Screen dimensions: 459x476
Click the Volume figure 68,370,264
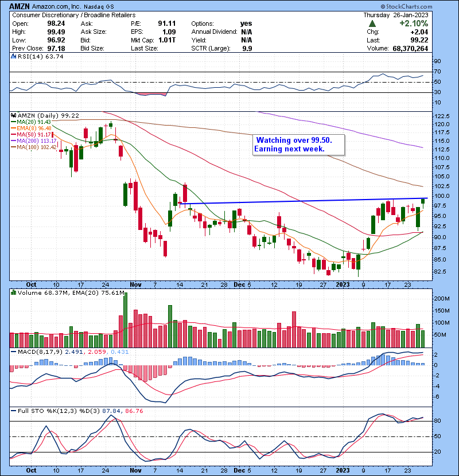[x=410, y=48]
